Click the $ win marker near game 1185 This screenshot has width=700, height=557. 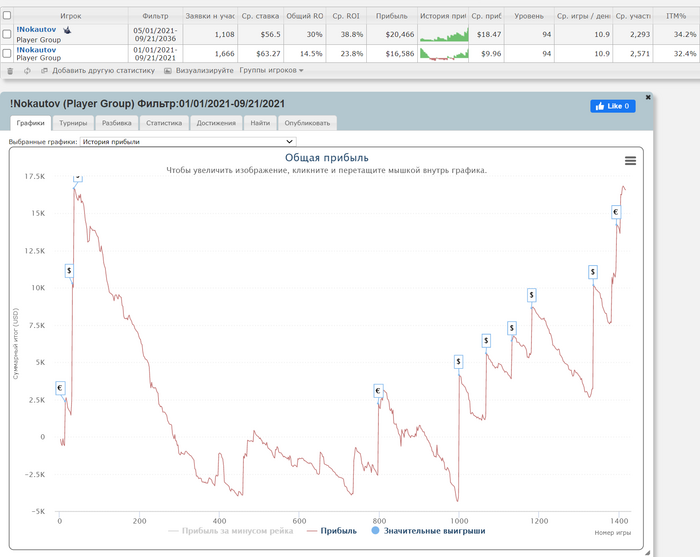click(x=531, y=295)
